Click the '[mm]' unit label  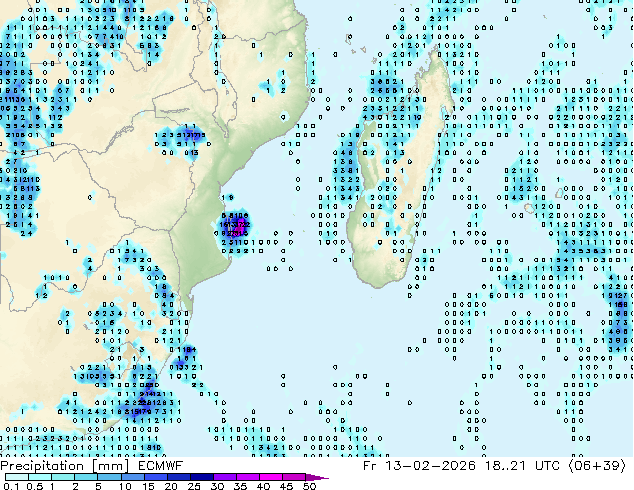(x=110, y=466)
